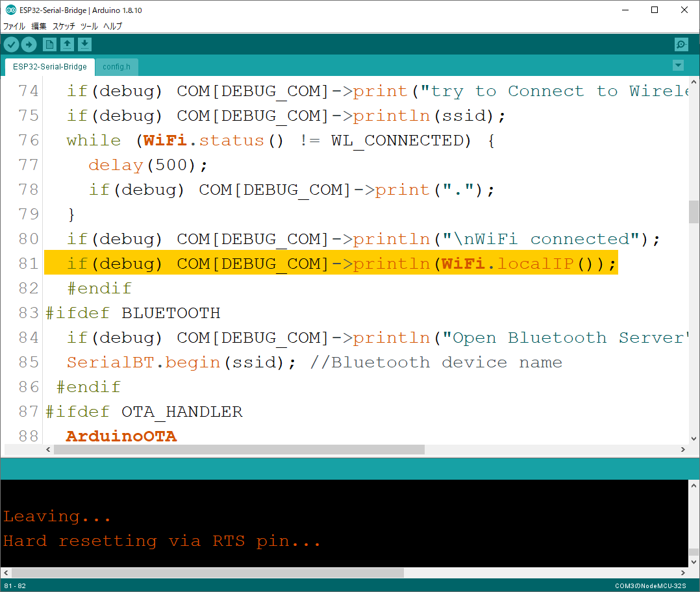Open the ツール menu
The height and width of the screenshot is (592, 700).
tap(89, 27)
